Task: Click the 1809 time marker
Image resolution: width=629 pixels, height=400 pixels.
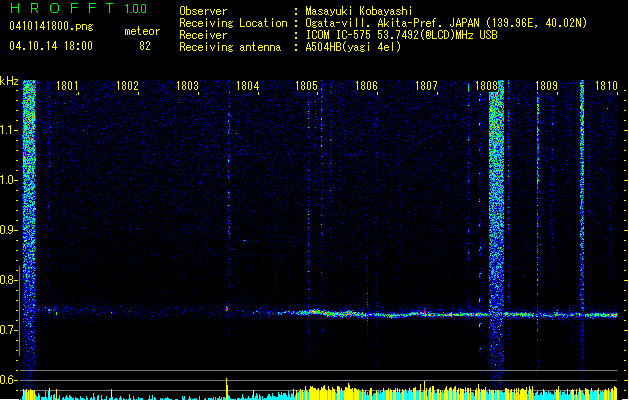Action: (547, 86)
